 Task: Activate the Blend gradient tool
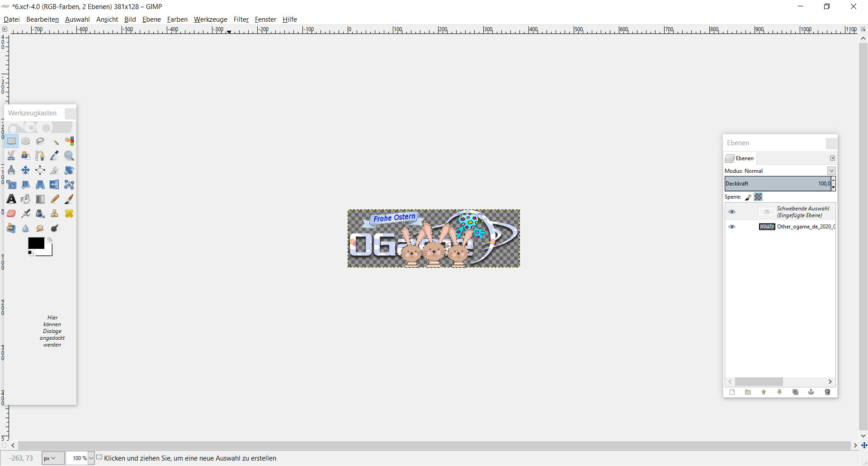40,199
